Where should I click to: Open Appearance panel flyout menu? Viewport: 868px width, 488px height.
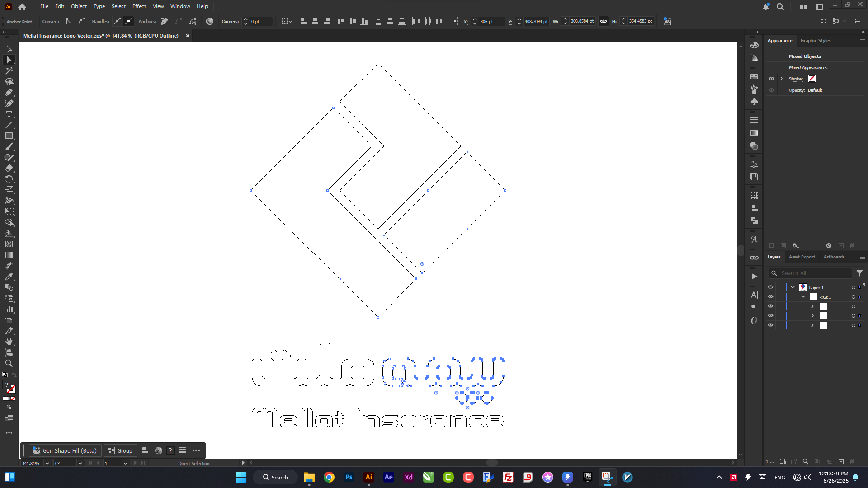pyautogui.click(x=862, y=41)
